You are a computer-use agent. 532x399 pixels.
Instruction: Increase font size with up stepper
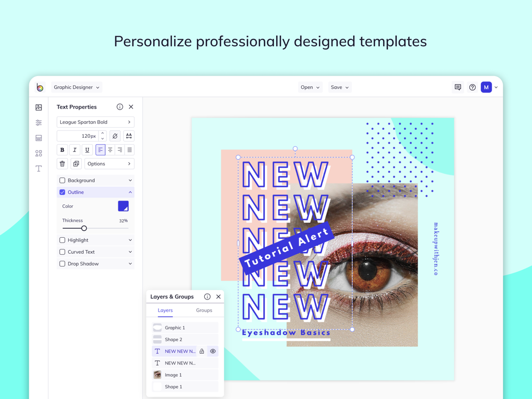(x=103, y=134)
